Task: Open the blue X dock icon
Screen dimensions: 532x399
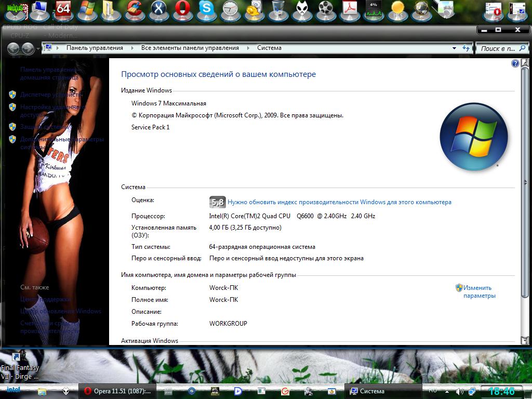Action: pyautogui.click(x=158, y=10)
